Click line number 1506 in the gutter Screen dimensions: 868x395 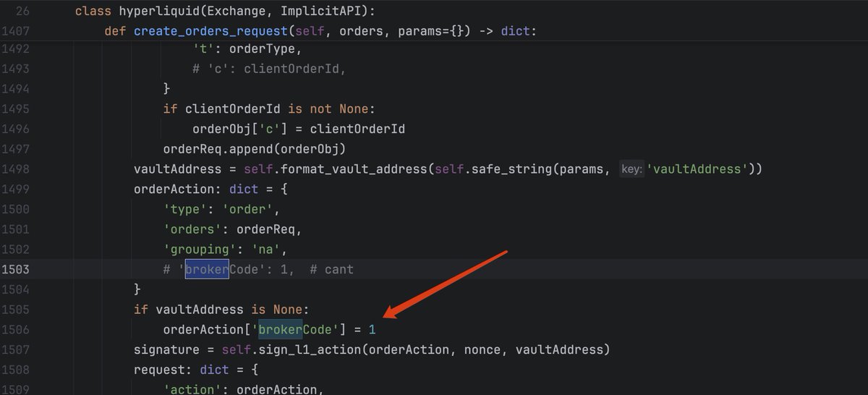15,330
